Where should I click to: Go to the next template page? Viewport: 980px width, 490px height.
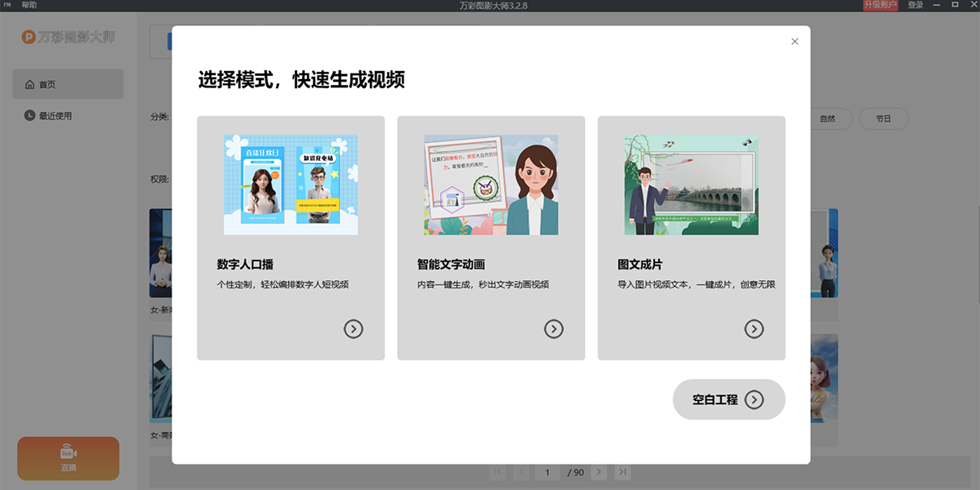coord(599,472)
